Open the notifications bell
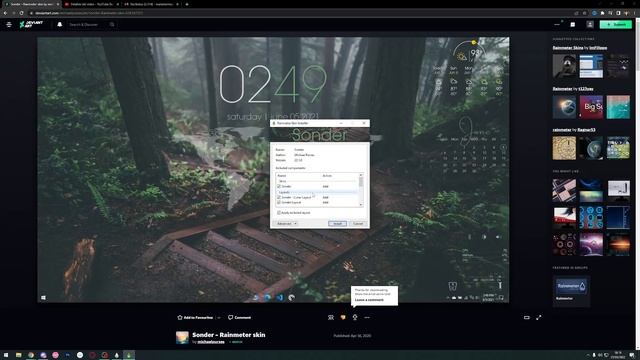Image resolution: width=640 pixels, height=360 pixels. [60, 24]
